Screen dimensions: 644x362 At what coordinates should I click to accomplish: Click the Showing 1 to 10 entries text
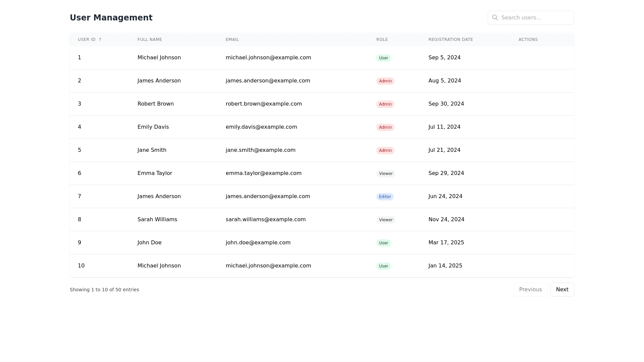click(x=104, y=290)
